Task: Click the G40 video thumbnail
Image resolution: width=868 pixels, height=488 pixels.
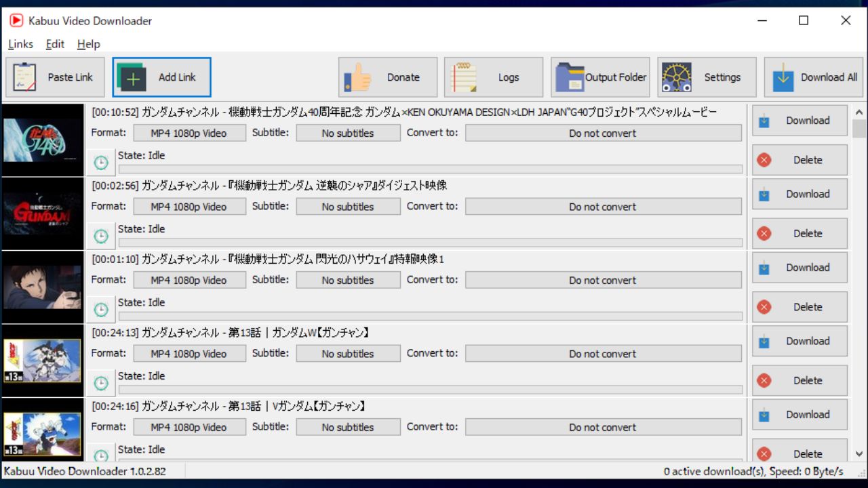Action: (42, 140)
